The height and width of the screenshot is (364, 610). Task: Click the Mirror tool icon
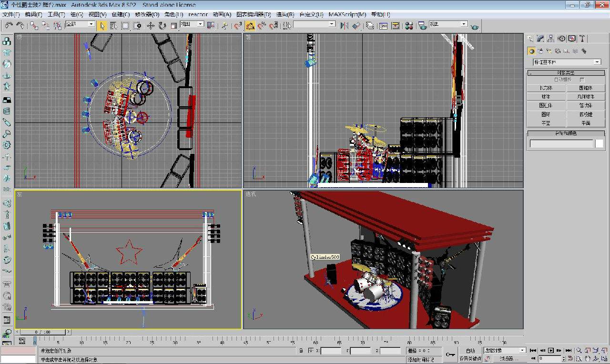point(345,26)
